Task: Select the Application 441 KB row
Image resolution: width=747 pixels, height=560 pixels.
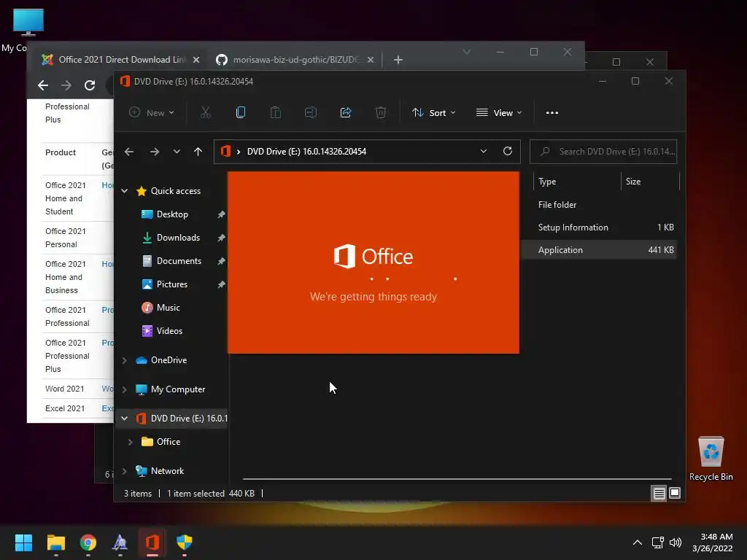Action: click(600, 250)
